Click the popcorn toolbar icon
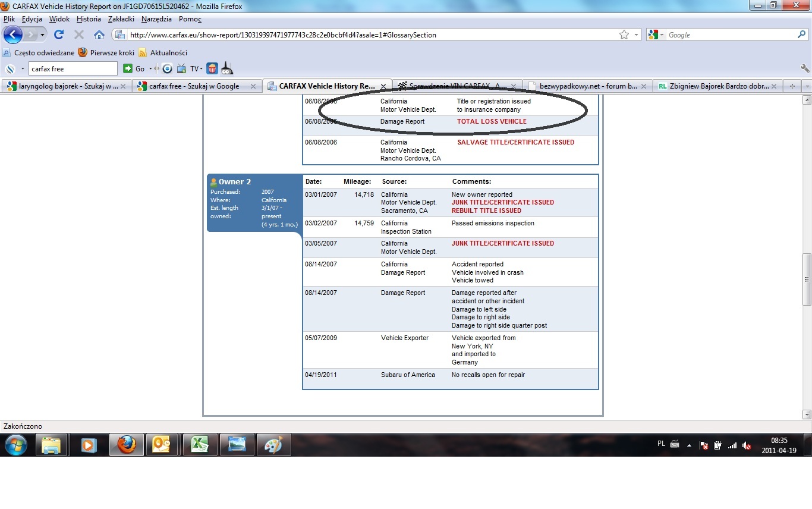The width and height of the screenshot is (812, 509). click(x=212, y=68)
